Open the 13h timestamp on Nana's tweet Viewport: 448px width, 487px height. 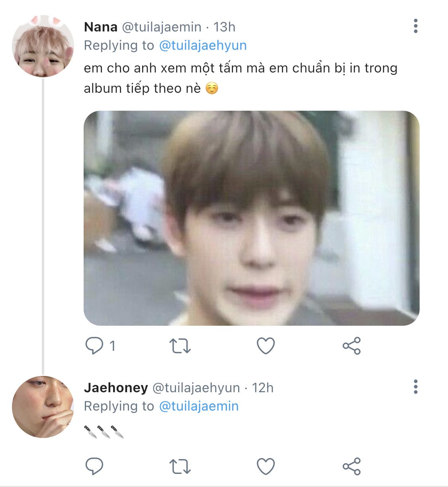pos(225,27)
